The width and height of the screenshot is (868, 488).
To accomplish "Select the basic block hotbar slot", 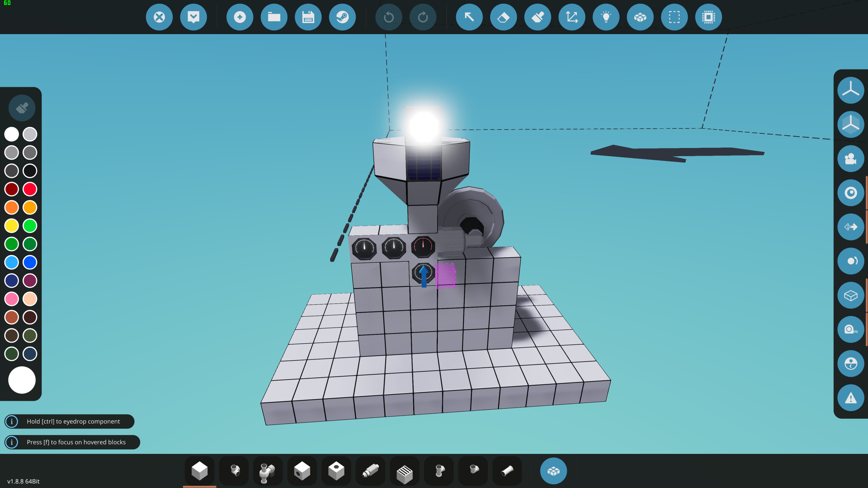I will [x=199, y=471].
